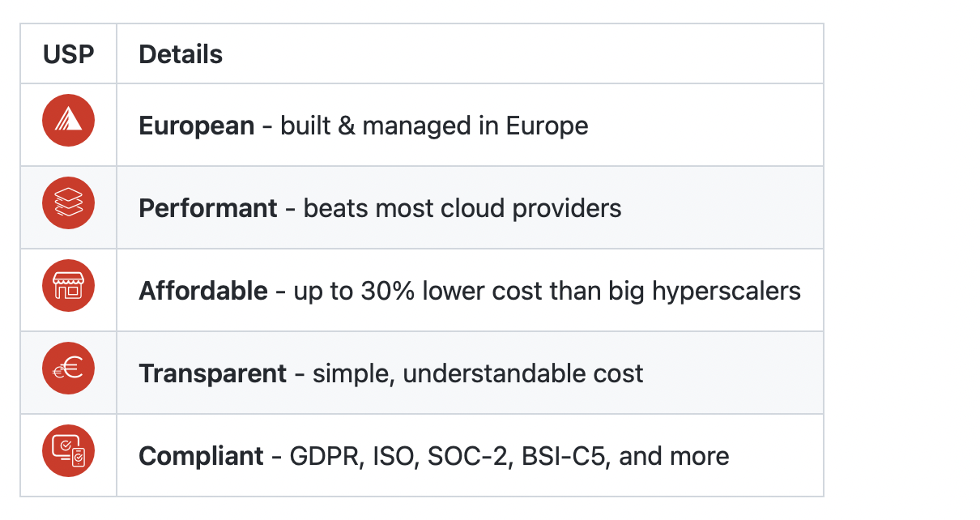Click the bold Performant label
980x520 pixels.
pos(208,209)
